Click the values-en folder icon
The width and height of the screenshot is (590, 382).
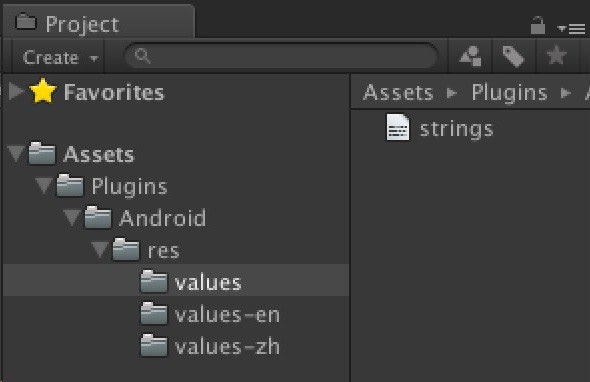(x=154, y=313)
